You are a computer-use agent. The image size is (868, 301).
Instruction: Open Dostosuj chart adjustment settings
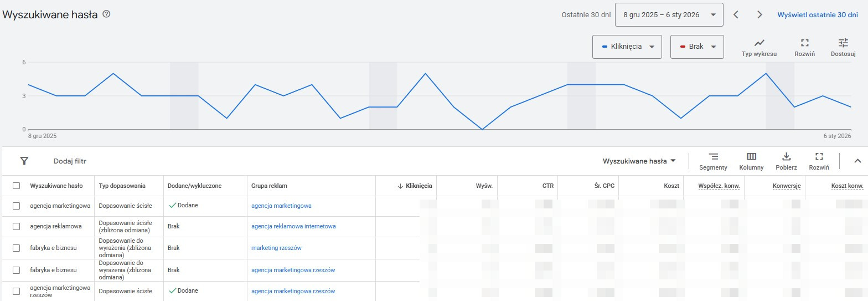click(x=843, y=43)
